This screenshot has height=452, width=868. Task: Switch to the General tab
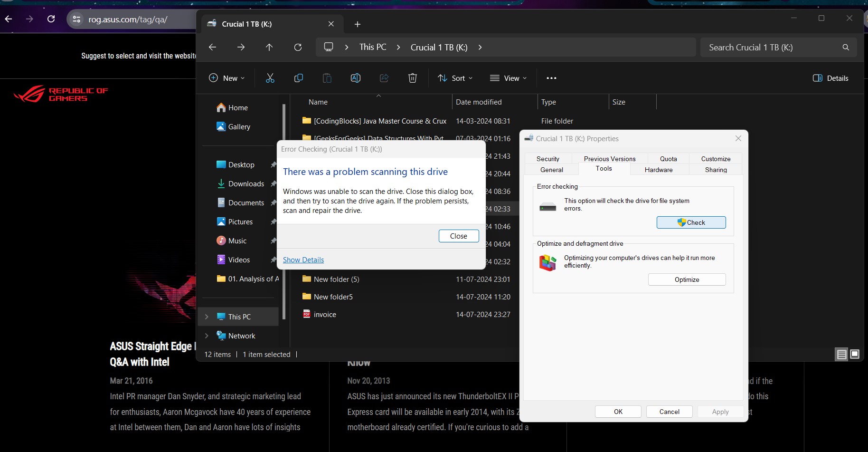click(x=552, y=170)
